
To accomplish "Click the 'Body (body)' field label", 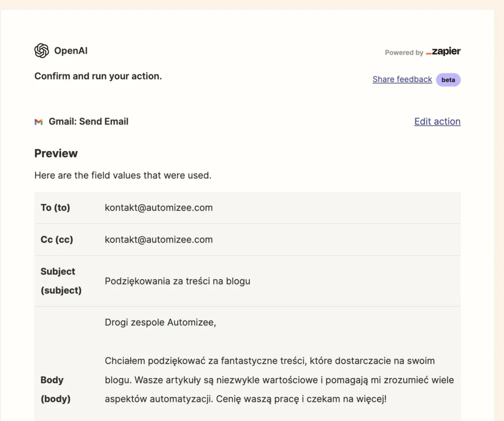I will pyautogui.click(x=55, y=389).
